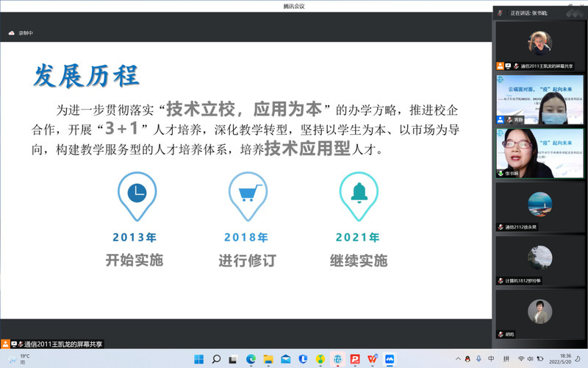Image resolution: width=588 pixels, height=368 pixels.
Task: Open the Windows Start menu
Action: [x=198, y=359]
